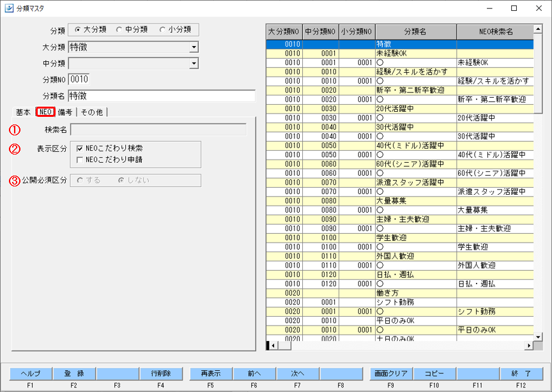The image size is (552, 392).
Task: Click the grid's vertical scrollbar thumb
Action: (x=538, y=73)
